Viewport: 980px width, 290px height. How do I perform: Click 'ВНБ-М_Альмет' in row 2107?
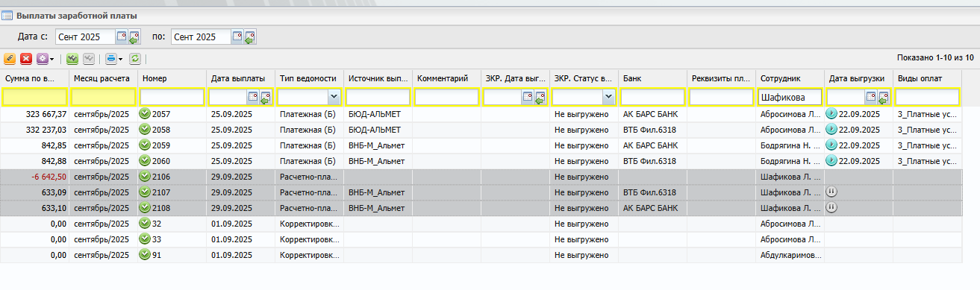[376, 192]
